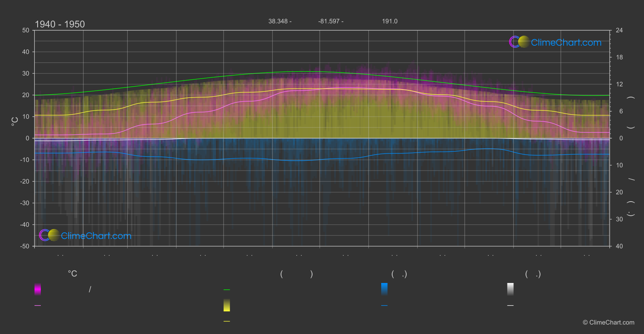
Task: Click the -81.597 longitude value
Action: coord(331,21)
